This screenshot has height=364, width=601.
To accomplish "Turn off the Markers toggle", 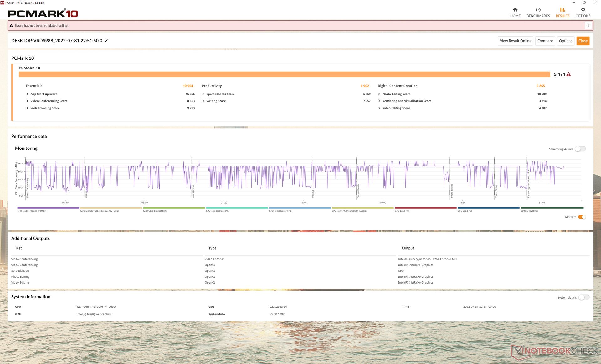I will pyautogui.click(x=582, y=217).
